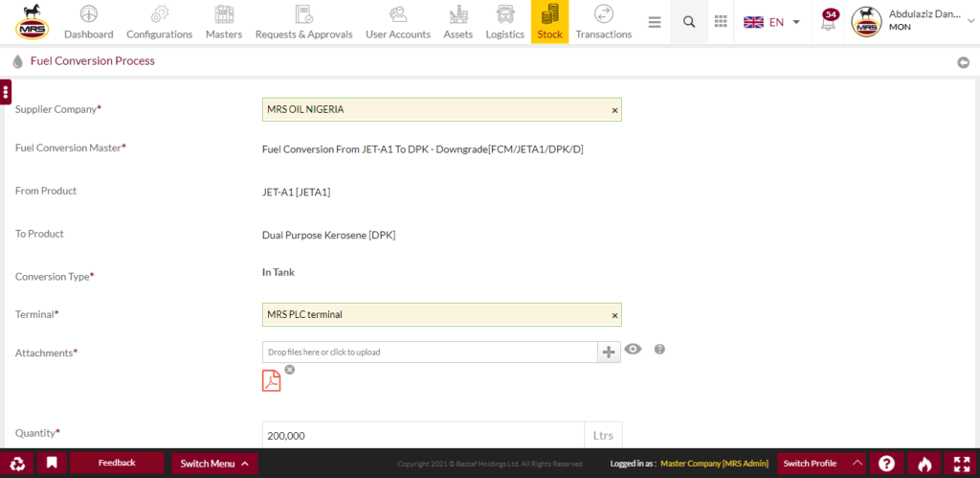Click the MRS horse logo

pos(32,22)
